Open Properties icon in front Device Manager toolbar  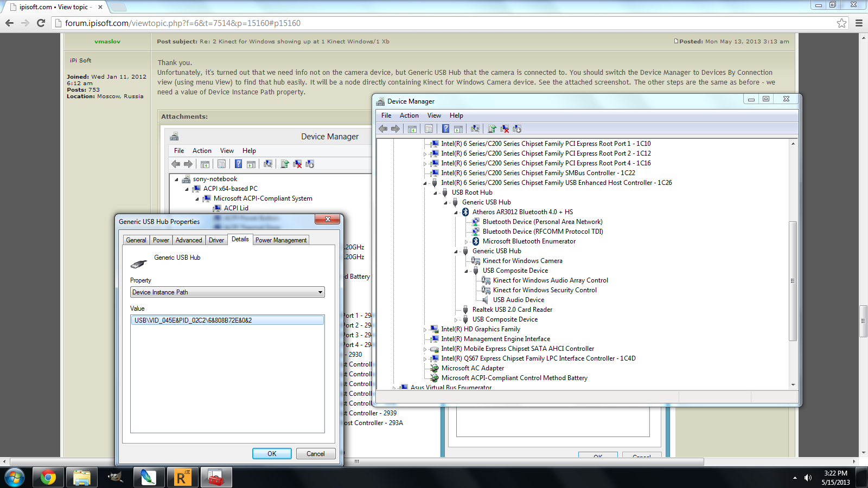click(429, 129)
